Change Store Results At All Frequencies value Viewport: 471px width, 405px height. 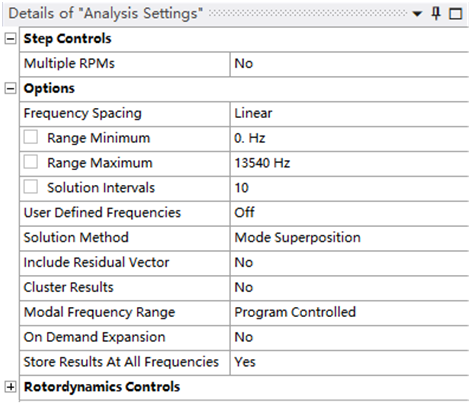(349, 362)
